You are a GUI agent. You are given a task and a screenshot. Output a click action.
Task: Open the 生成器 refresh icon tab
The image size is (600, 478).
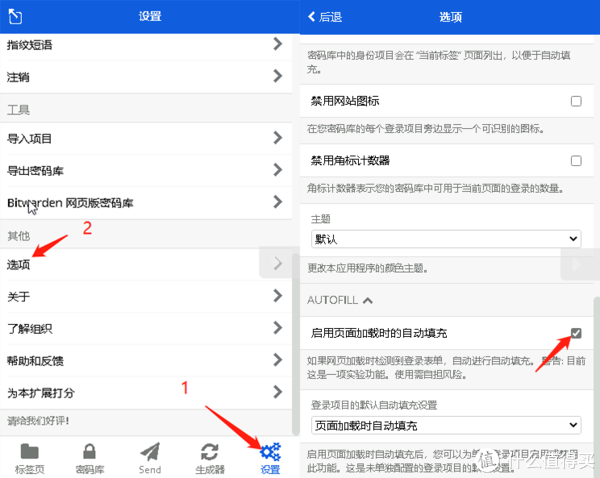coord(210,458)
